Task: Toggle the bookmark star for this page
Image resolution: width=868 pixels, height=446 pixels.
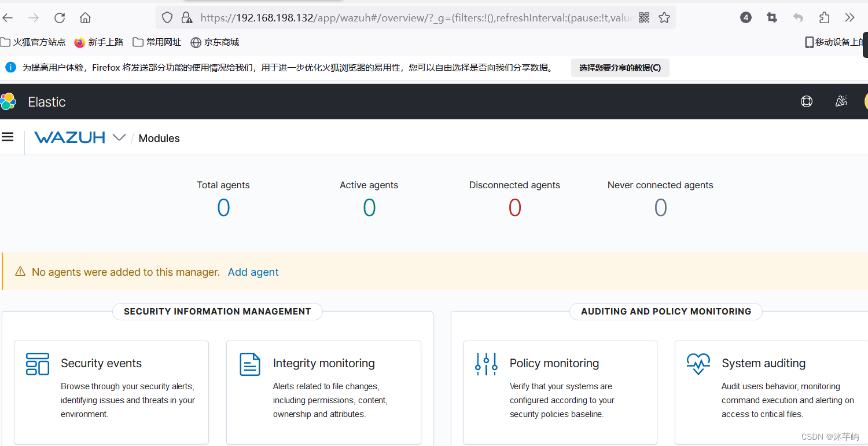Action: (664, 17)
